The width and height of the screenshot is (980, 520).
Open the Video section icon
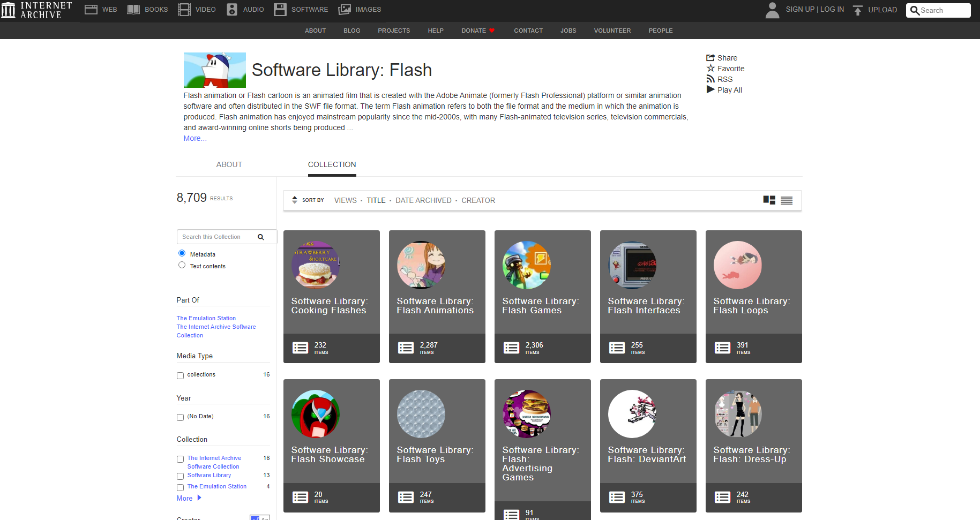click(184, 10)
